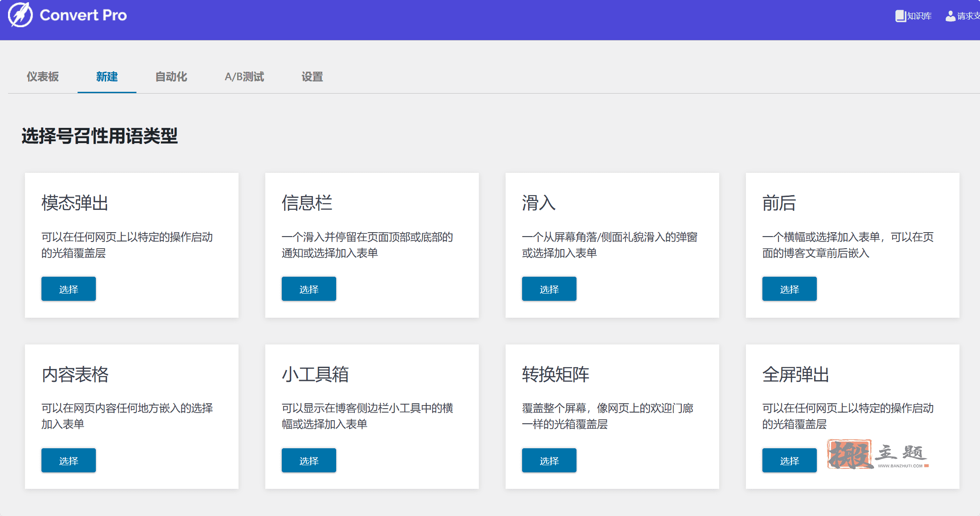Viewport: 980px width, 516px height.
Task: Click the 滑入 card title
Action: tap(539, 203)
